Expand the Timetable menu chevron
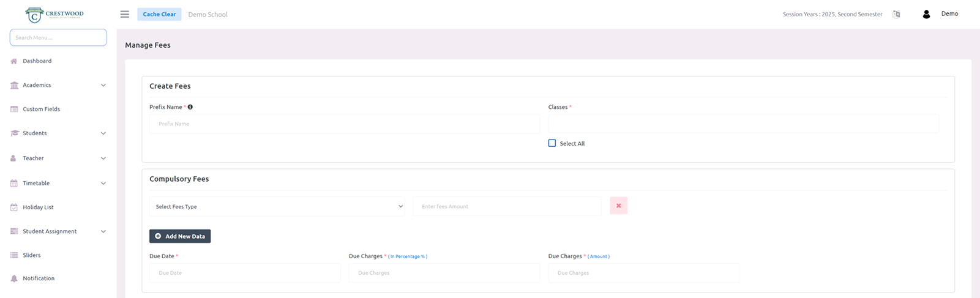The image size is (980, 298). click(103, 183)
